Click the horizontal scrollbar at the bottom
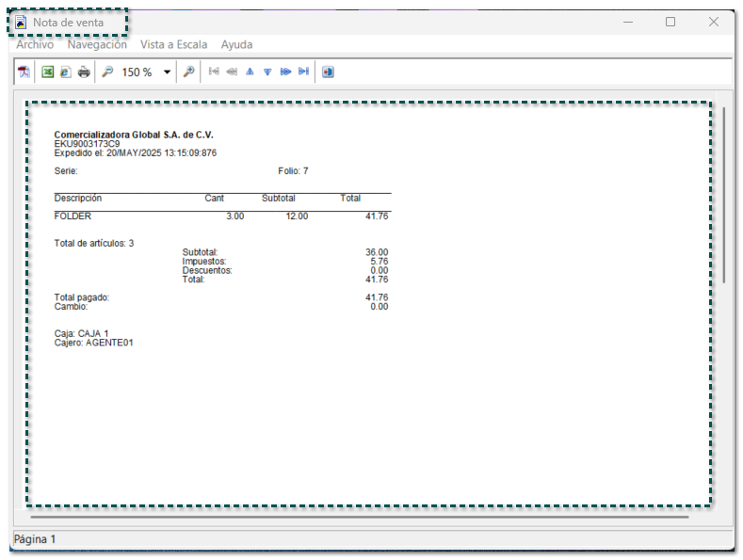The height and width of the screenshot is (560, 743). (x=358, y=516)
